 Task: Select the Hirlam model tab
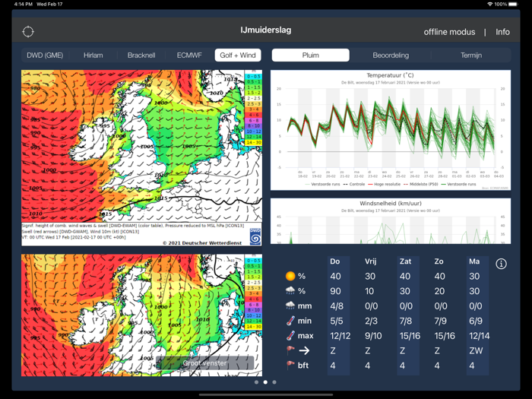click(x=93, y=55)
